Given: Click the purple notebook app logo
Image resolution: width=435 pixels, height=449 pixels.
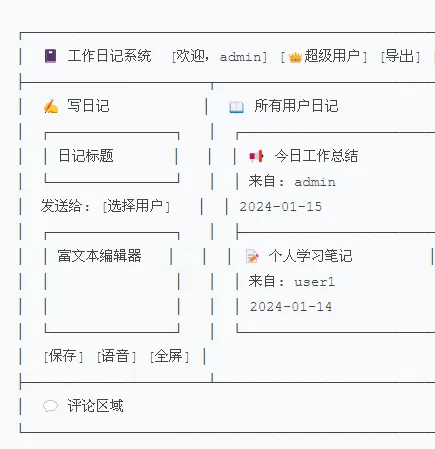Looking at the screenshot, I should pyautogui.click(x=51, y=56).
